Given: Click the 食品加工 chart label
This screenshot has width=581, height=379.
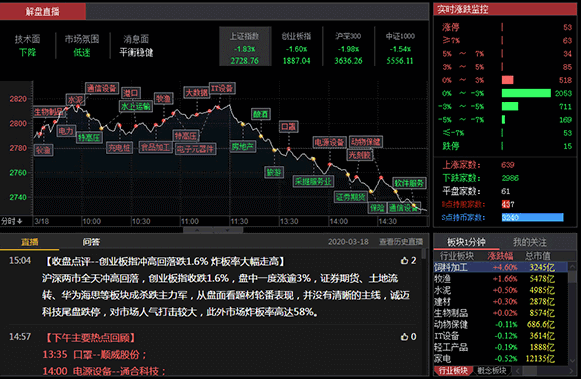Looking at the screenshot, I should pos(156,147).
